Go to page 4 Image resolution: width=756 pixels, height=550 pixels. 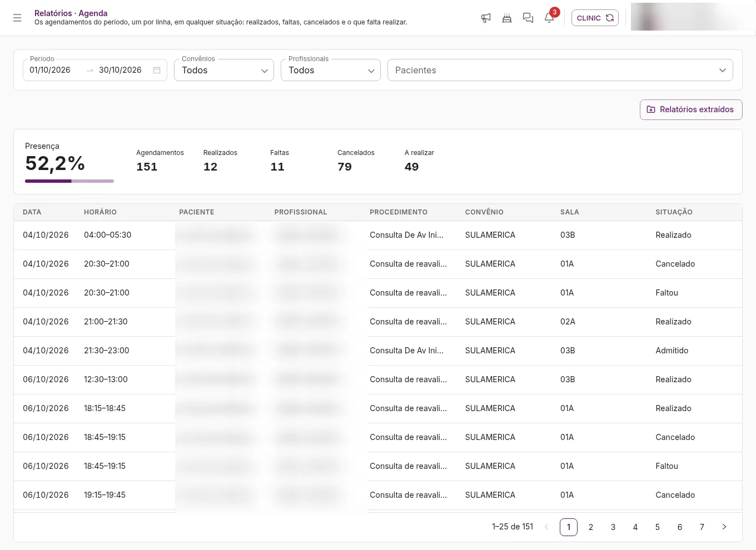[635, 527]
